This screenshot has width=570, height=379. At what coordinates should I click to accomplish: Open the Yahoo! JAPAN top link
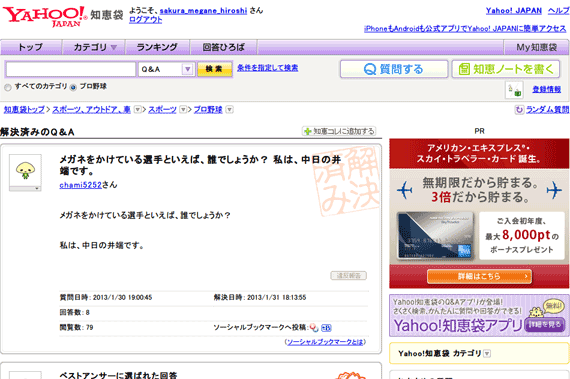[514, 11]
